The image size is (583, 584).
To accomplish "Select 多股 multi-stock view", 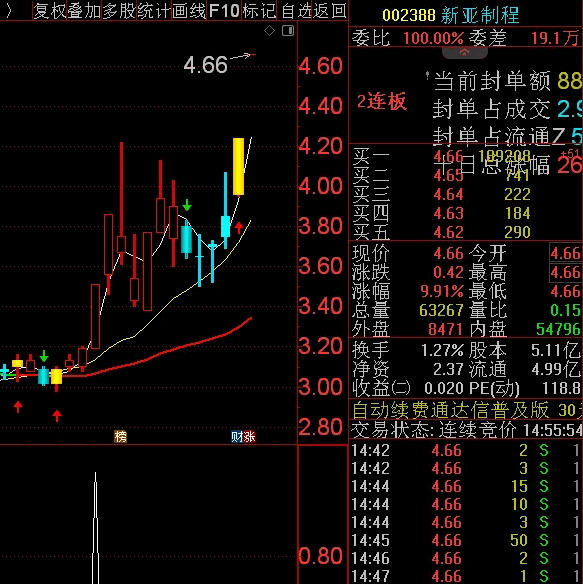I will (119, 11).
